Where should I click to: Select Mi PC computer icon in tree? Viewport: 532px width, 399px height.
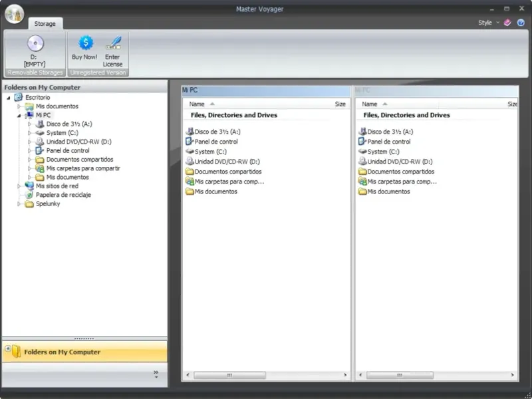click(29, 115)
